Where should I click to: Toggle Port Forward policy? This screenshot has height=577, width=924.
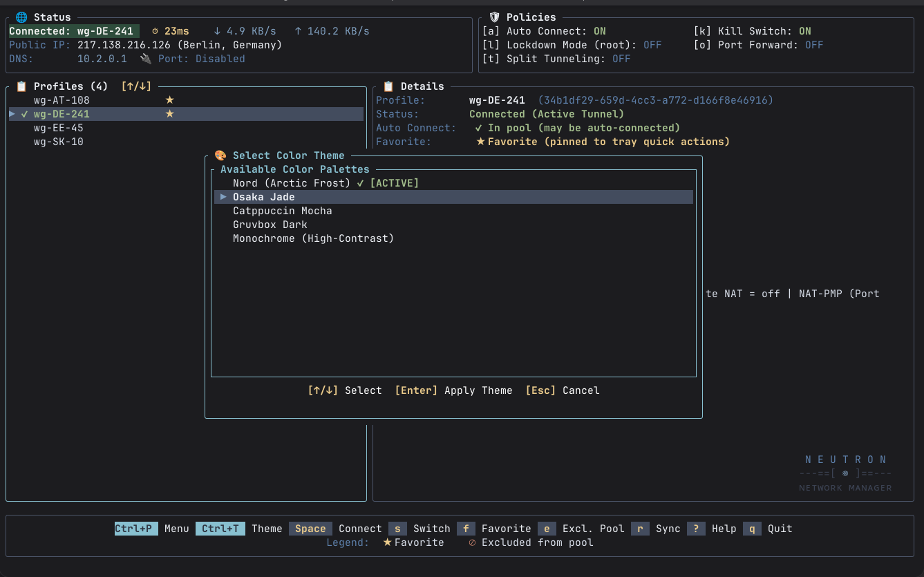coord(758,45)
